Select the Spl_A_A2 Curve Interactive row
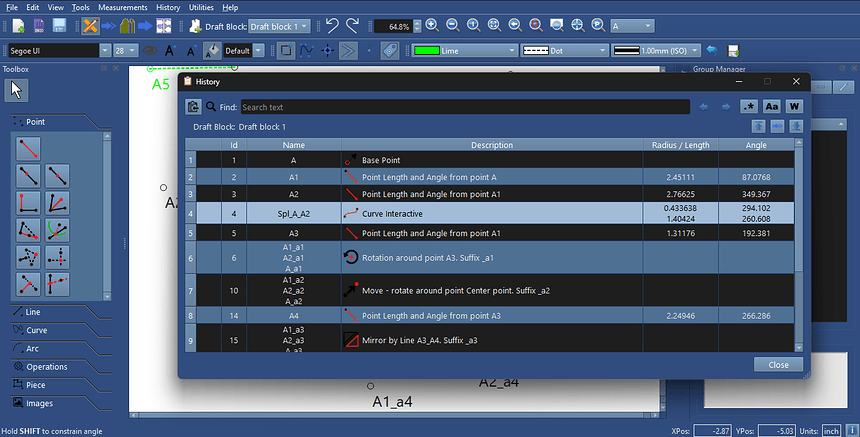Screen dimensions: 860x437 (490, 213)
